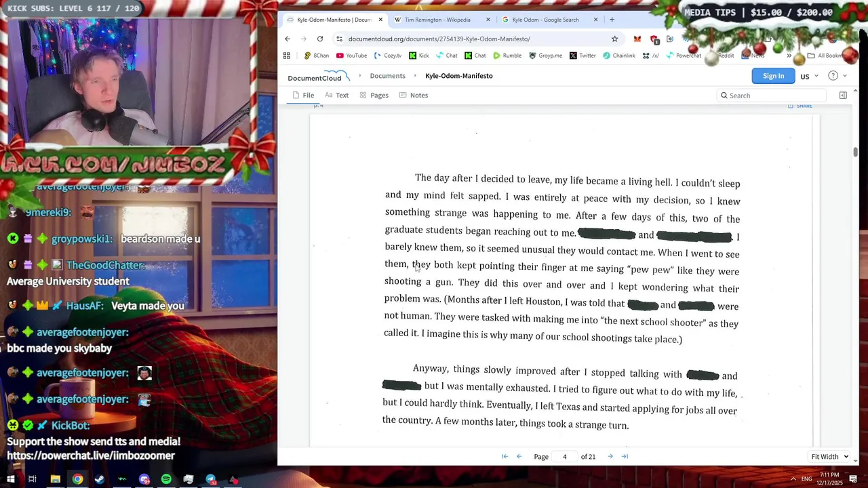Close the Kyle Odom Google Search tab
This screenshot has width=868, height=488.
[x=596, y=20]
